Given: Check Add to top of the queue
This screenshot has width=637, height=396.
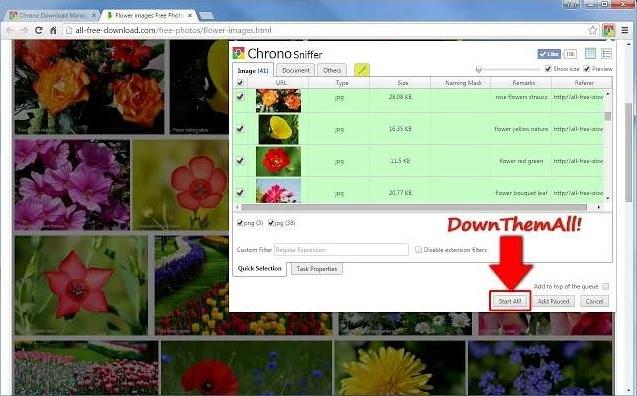Looking at the screenshot, I should click(605, 287).
